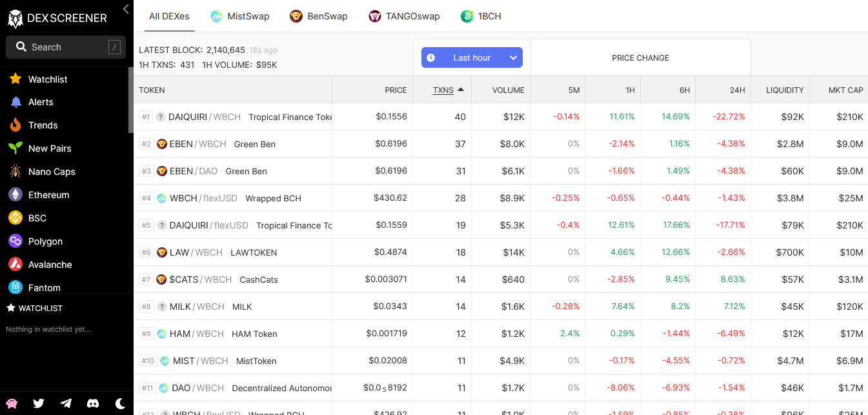Switch to the MistSwap tab
The image size is (868, 415).
pos(240,16)
